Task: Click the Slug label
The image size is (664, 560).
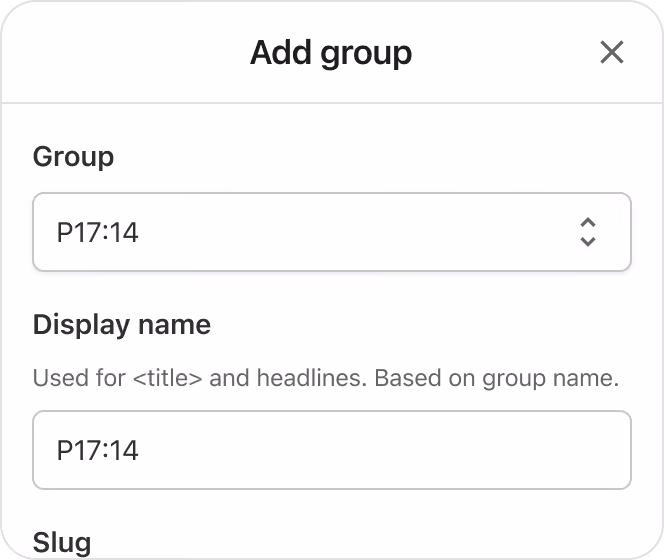Action: click(x=62, y=542)
